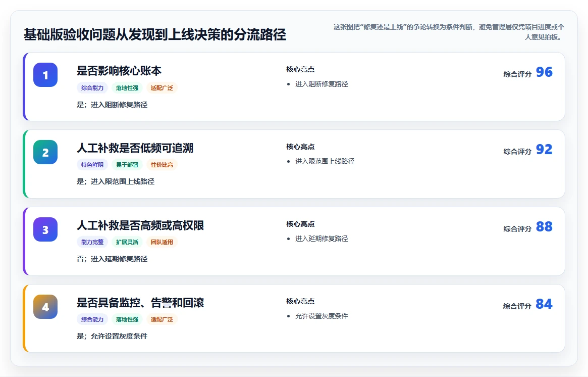Click the description 是；允许设置灰度条件
This screenshot has width=588, height=377.
click(x=112, y=337)
